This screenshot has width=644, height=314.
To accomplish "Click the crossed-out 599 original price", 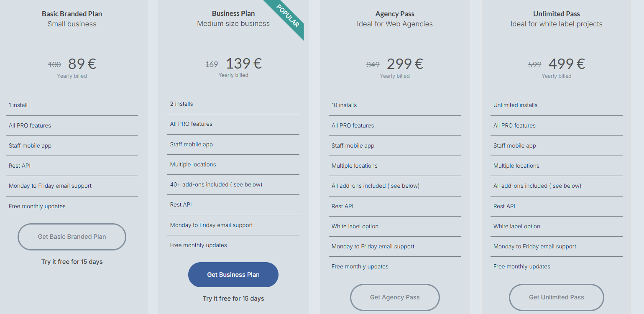I will coord(534,65).
